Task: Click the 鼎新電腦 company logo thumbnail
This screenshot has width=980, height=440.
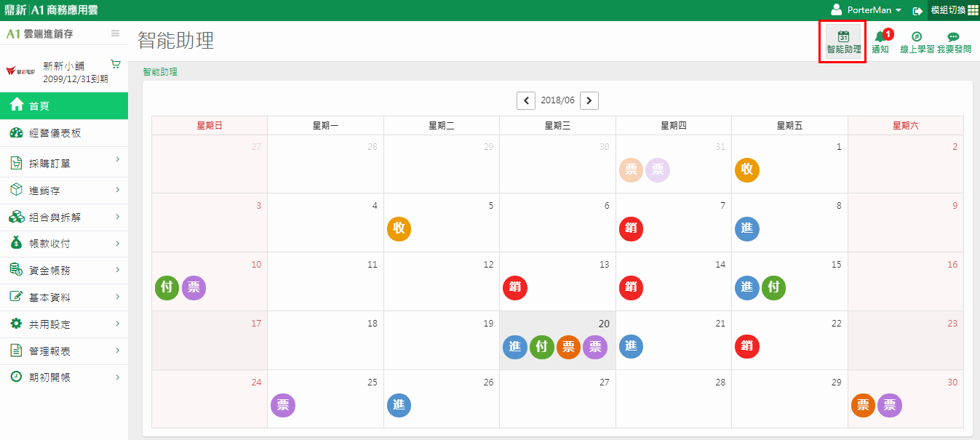Action: [x=20, y=72]
